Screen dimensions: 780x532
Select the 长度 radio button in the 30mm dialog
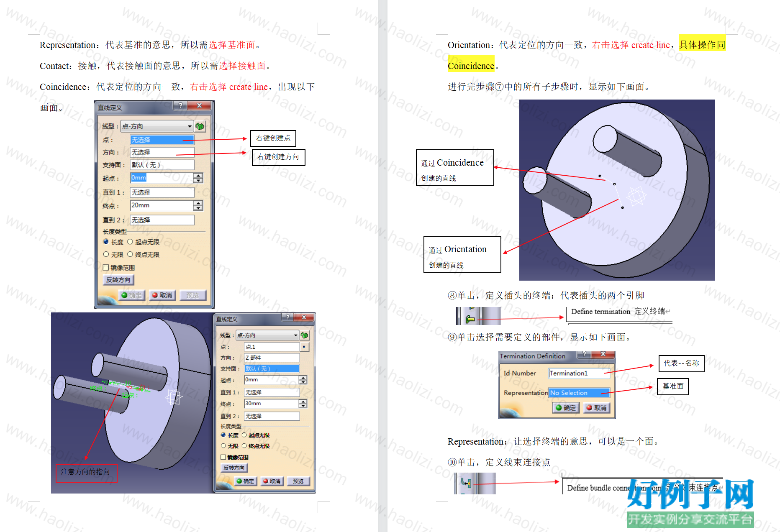pos(223,435)
